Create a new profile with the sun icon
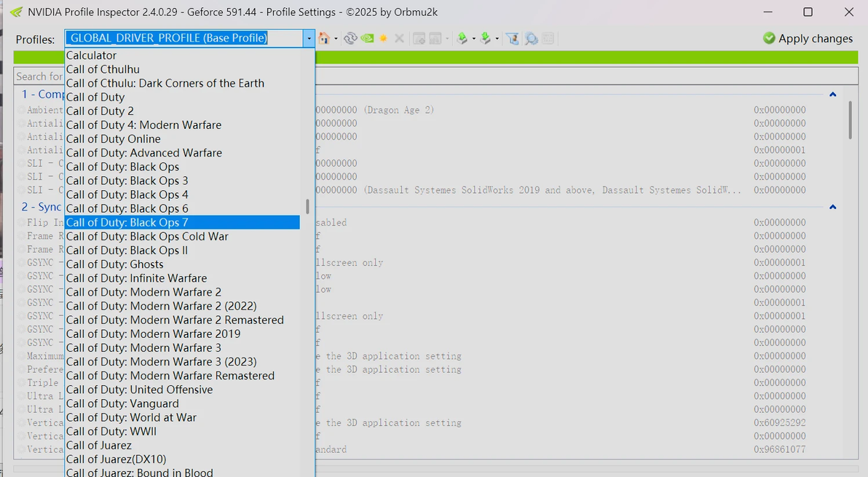 point(383,38)
